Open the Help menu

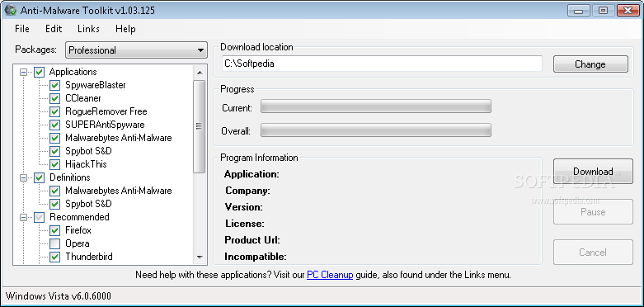[125, 29]
